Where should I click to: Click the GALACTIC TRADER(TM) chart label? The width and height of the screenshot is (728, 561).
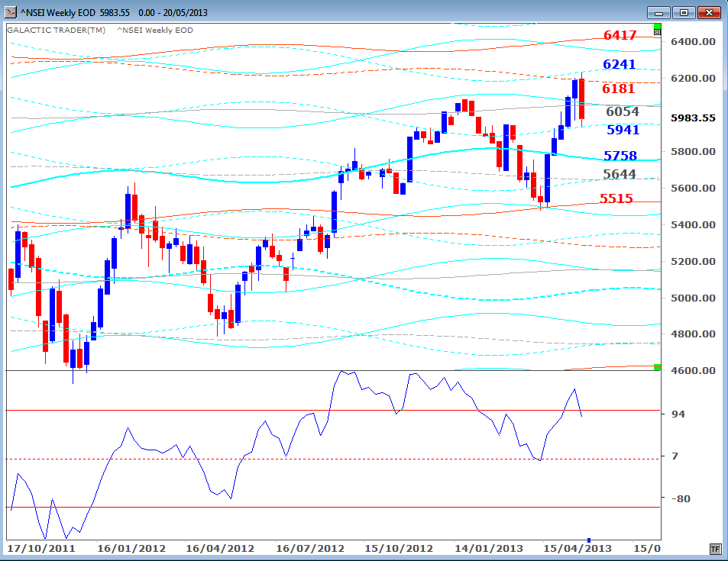(x=57, y=31)
